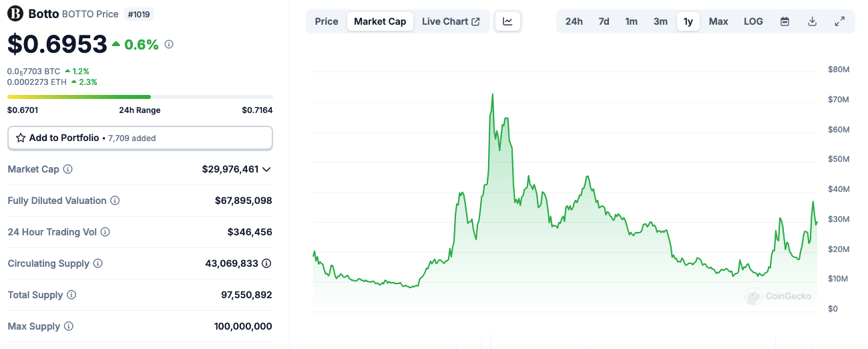The width and height of the screenshot is (868, 349).
Task: Click the info icon beside 0.6% change
Action: [x=169, y=44]
